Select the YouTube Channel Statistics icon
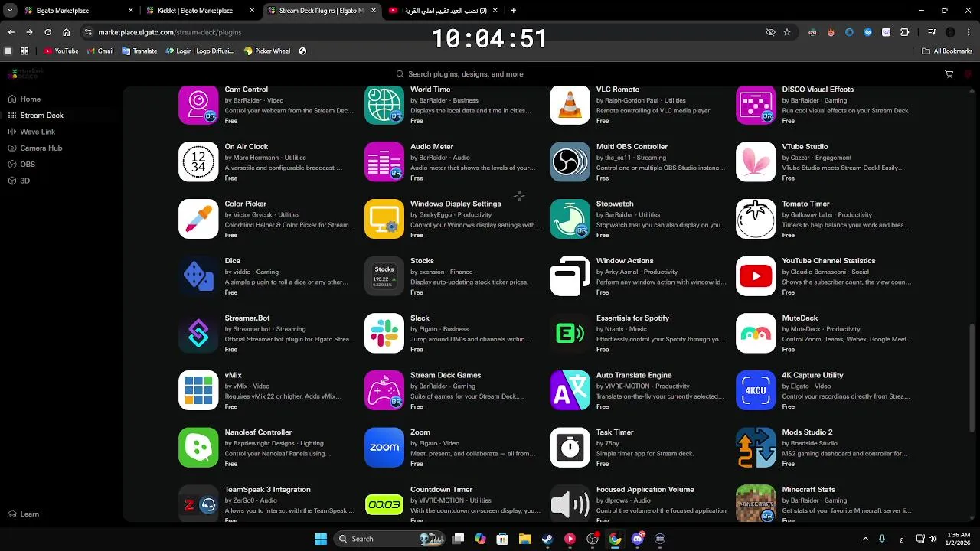Screen dimensions: 980x551 pos(756,276)
